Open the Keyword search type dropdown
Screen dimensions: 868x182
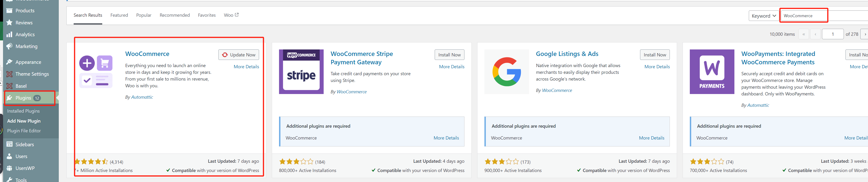coord(763,16)
